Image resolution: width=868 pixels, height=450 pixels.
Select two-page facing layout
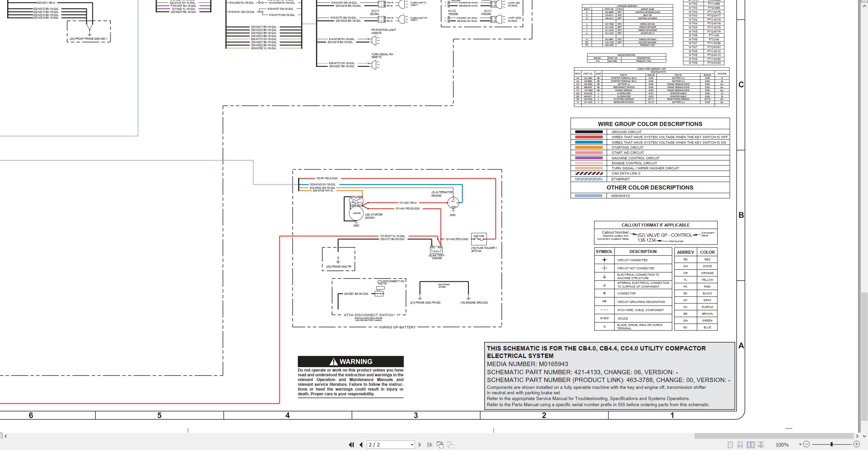point(751,445)
